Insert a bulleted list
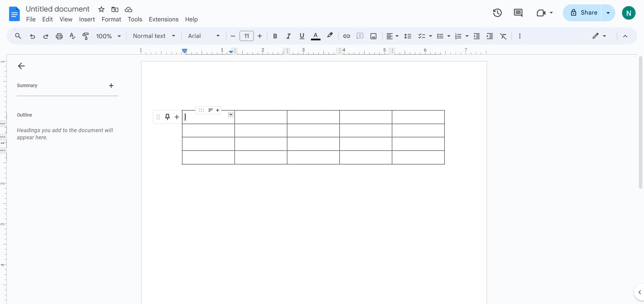644x304 pixels. tap(440, 36)
